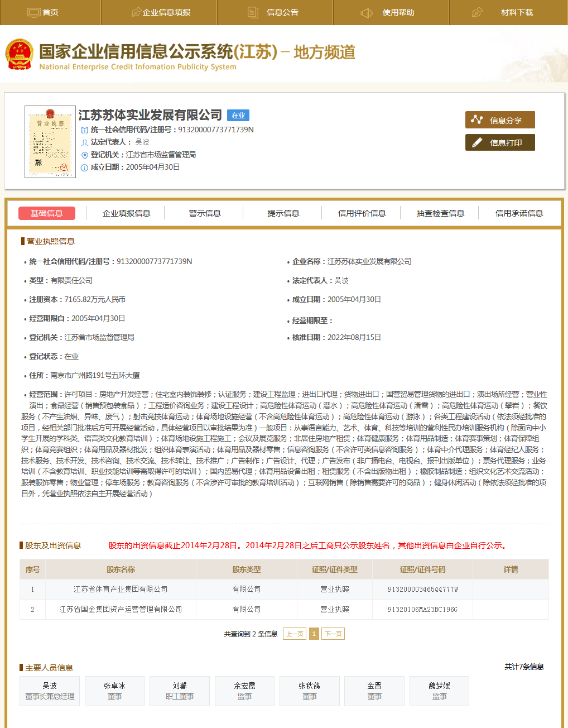Select personnel card 金晋 董事

pos(374,691)
